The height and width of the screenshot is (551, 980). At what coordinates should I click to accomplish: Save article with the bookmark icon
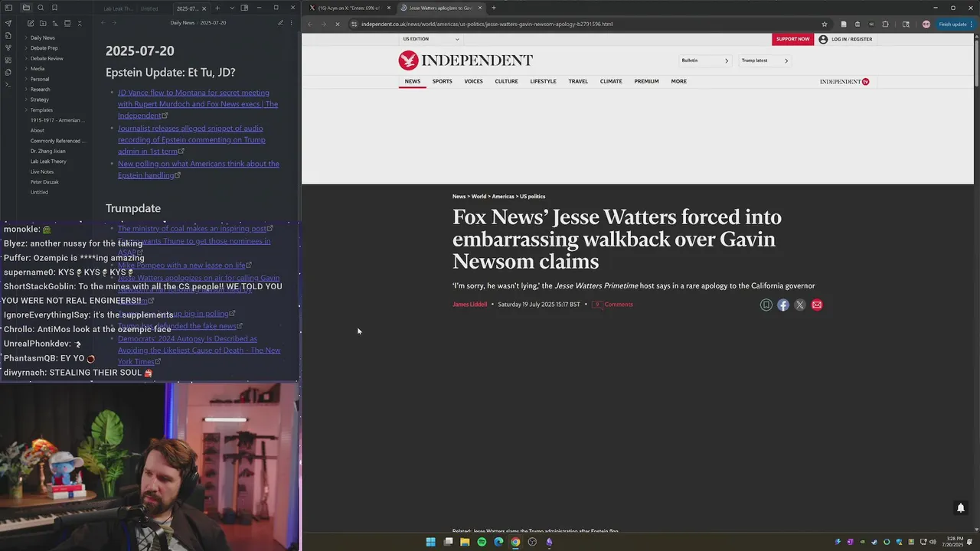click(766, 305)
